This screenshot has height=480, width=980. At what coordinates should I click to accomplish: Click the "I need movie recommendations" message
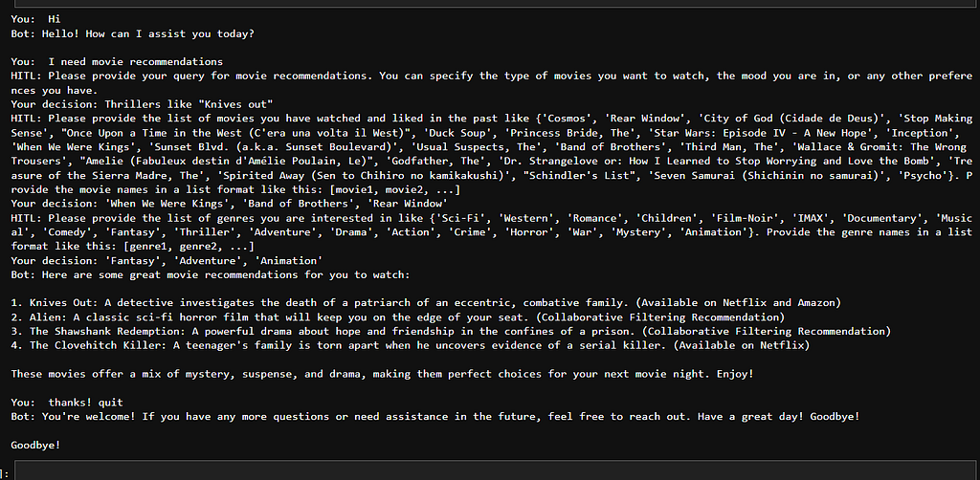pos(136,62)
